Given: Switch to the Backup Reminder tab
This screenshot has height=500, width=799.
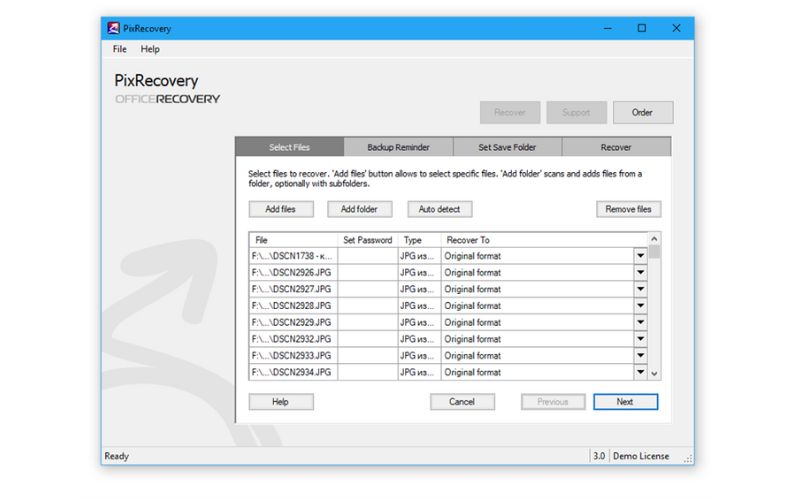Looking at the screenshot, I should 398,147.
